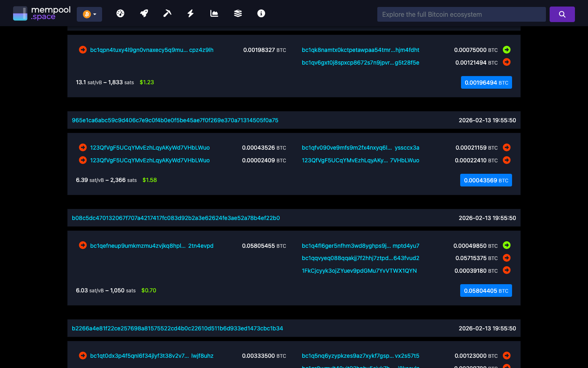The height and width of the screenshot is (368, 588).
Task: Open the mining section pickaxe icon
Action: click(167, 13)
